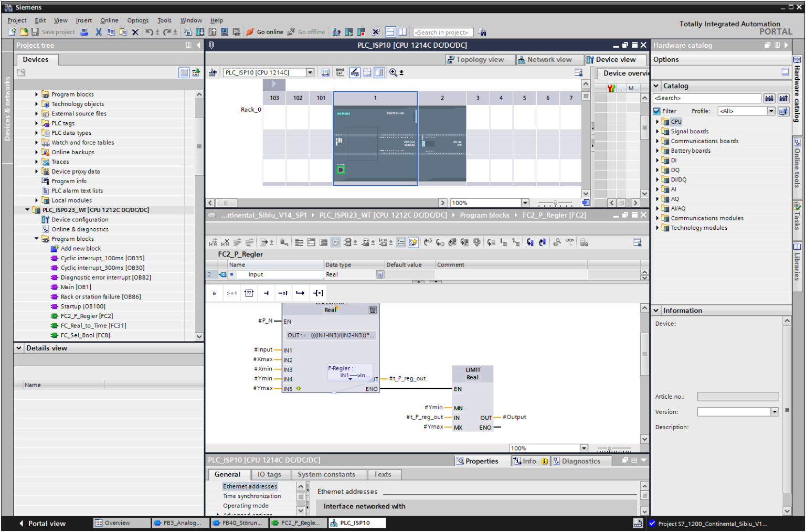The width and height of the screenshot is (806, 532).
Task: Set editor zoom using the 100% dropdown
Action: click(x=584, y=448)
